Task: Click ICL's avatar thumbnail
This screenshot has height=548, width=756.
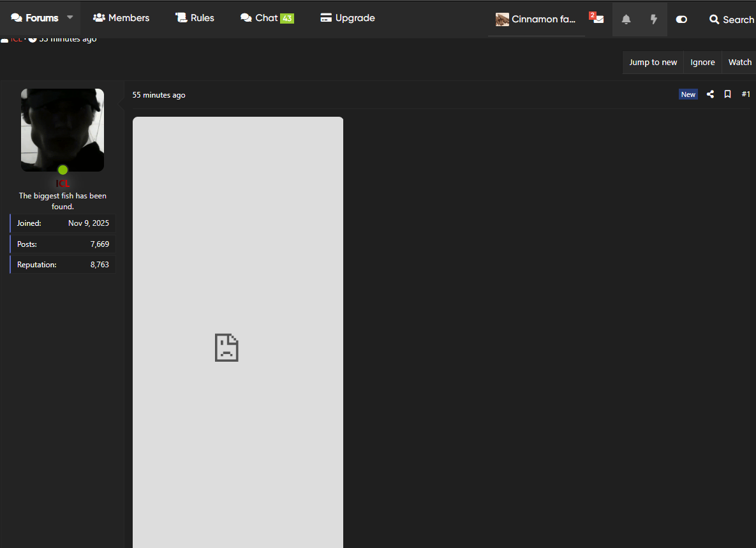Action: pyautogui.click(x=63, y=130)
